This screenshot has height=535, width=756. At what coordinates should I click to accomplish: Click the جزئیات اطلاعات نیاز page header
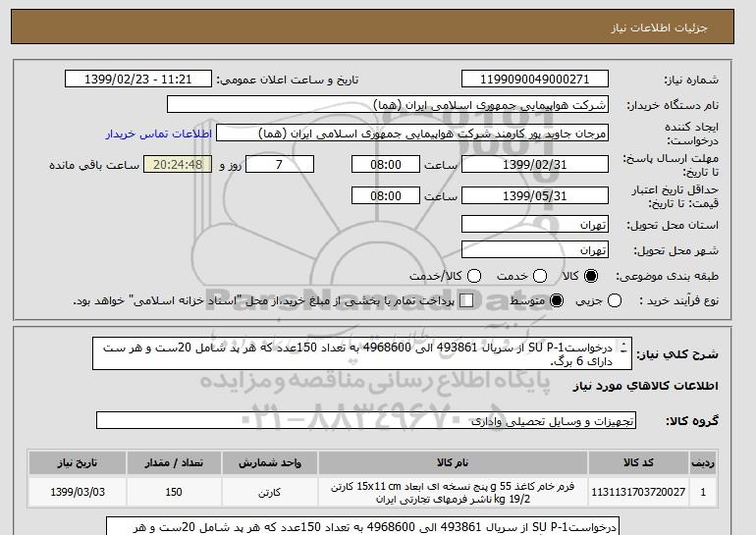[x=659, y=27]
